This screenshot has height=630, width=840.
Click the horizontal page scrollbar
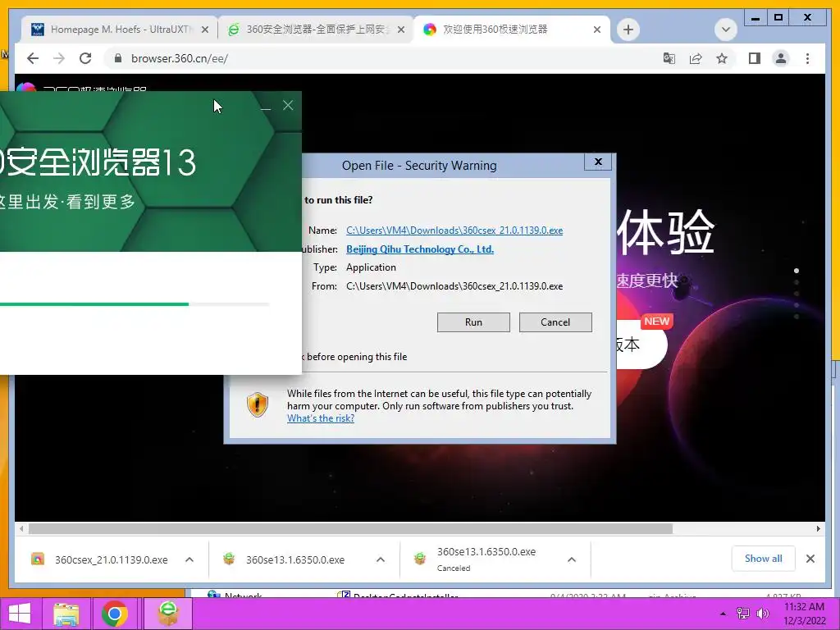click(x=351, y=529)
